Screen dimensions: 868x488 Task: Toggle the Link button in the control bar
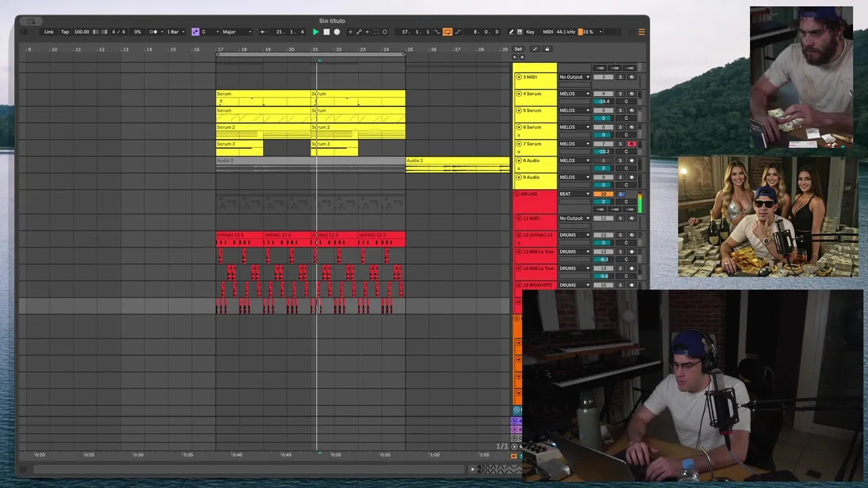click(49, 32)
